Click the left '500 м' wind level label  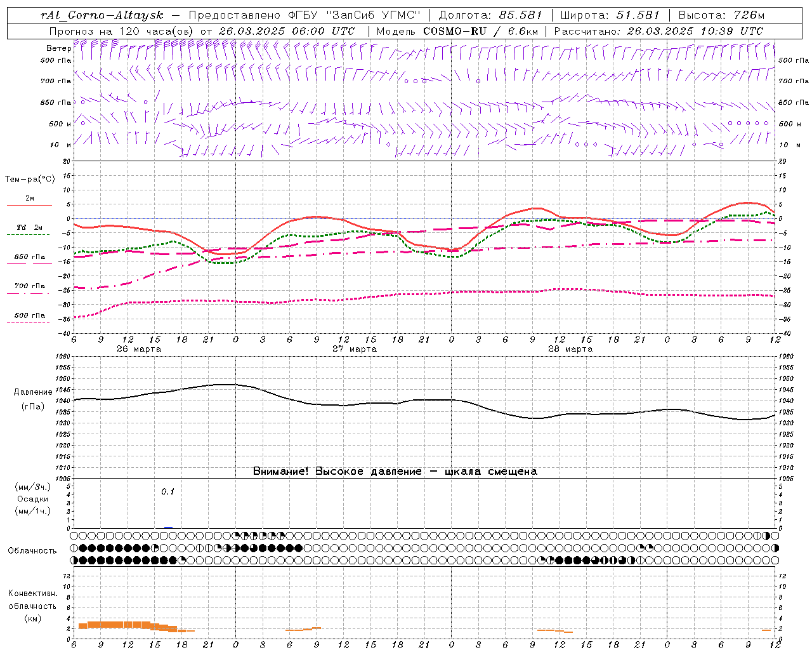pos(61,124)
